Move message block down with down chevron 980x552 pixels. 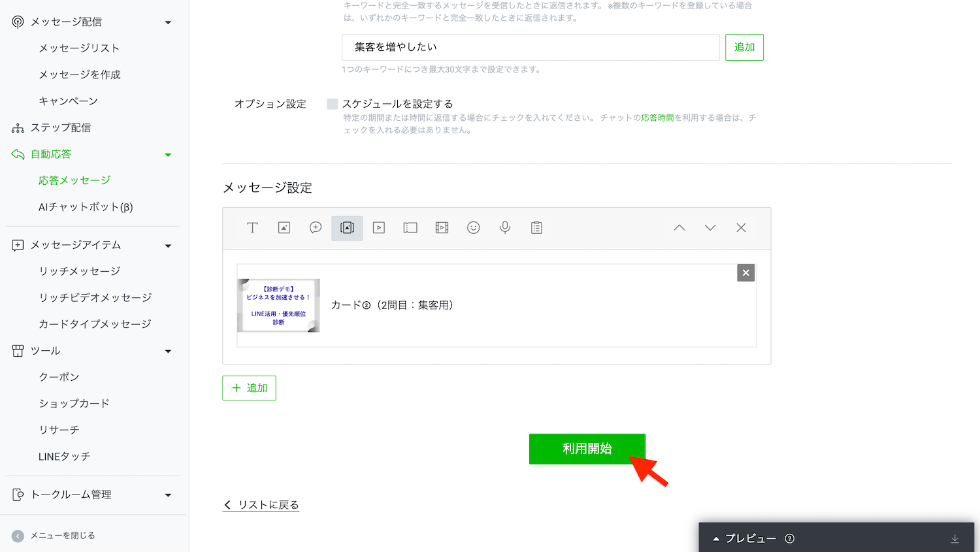[x=710, y=228]
